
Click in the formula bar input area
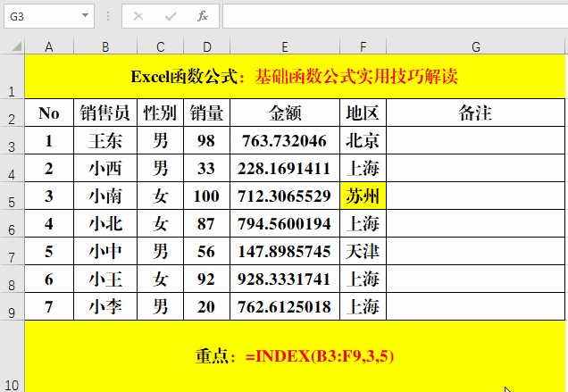pos(393,16)
